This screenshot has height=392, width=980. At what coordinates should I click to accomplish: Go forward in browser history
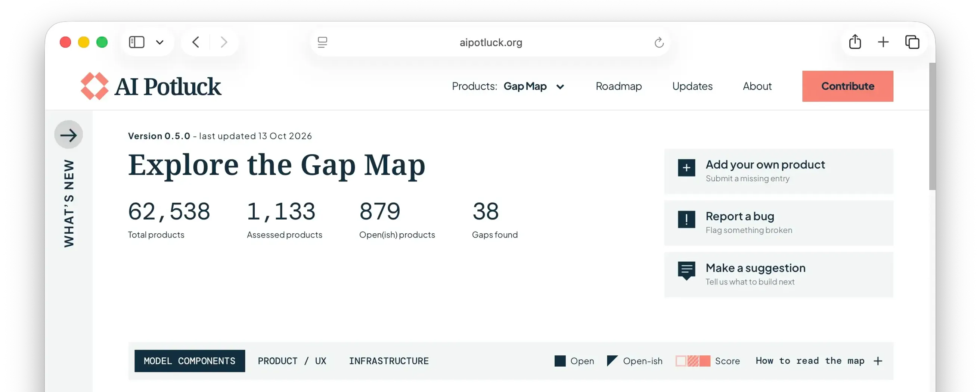pyautogui.click(x=224, y=42)
